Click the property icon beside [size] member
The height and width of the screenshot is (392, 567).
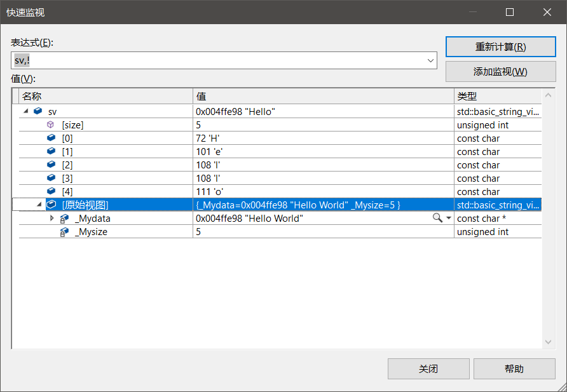tap(51, 125)
